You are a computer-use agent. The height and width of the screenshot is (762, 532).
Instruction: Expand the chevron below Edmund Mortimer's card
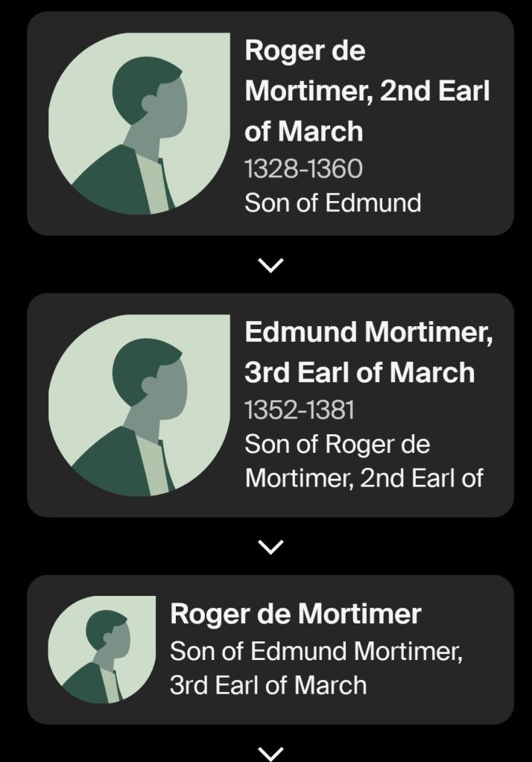[270, 547]
